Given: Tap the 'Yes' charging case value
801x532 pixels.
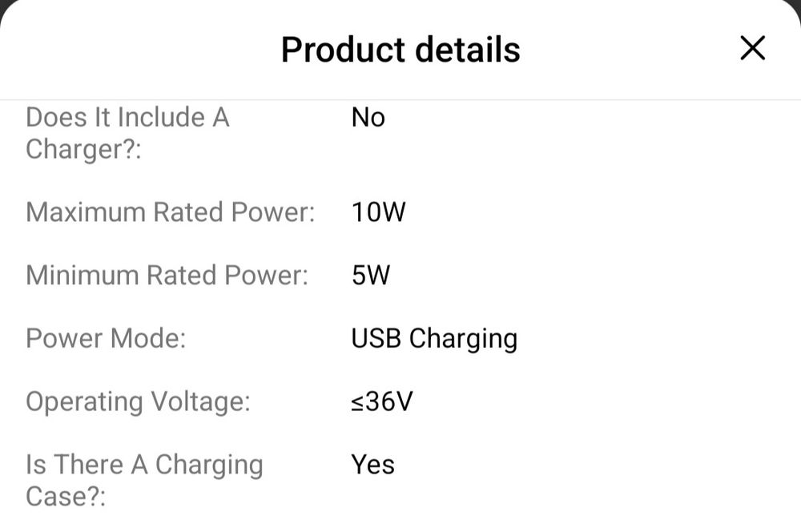Looking at the screenshot, I should (x=373, y=465).
